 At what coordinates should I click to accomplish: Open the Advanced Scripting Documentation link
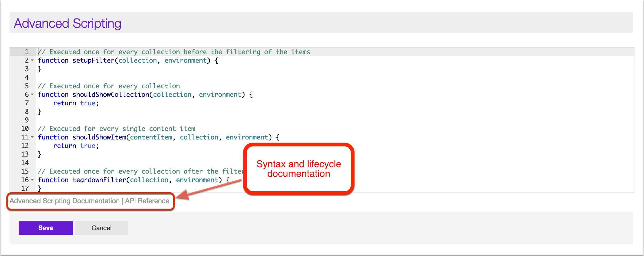pyautogui.click(x=65, y=201)
